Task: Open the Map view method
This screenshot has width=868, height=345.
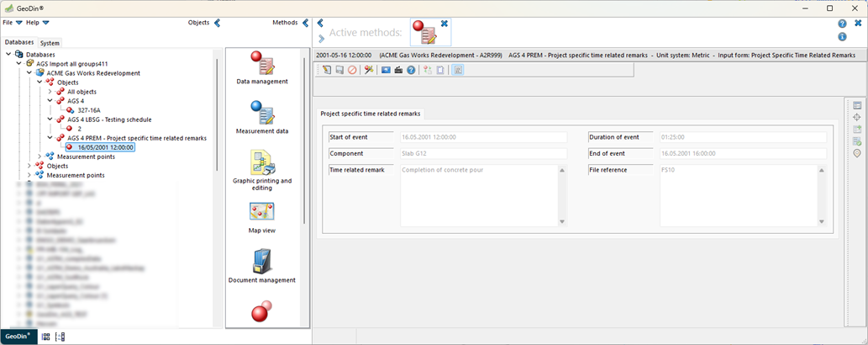Action: click(x=261, y=216)
